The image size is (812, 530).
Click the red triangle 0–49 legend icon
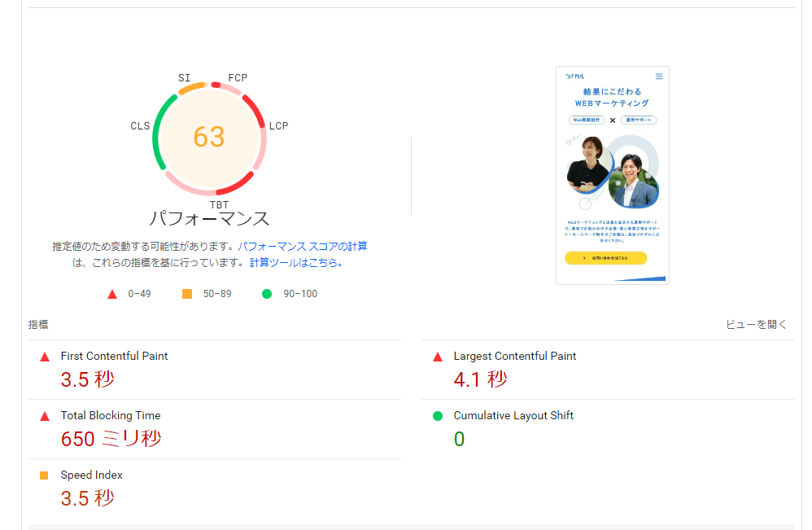pyautogui.click(x=112, y=294)
